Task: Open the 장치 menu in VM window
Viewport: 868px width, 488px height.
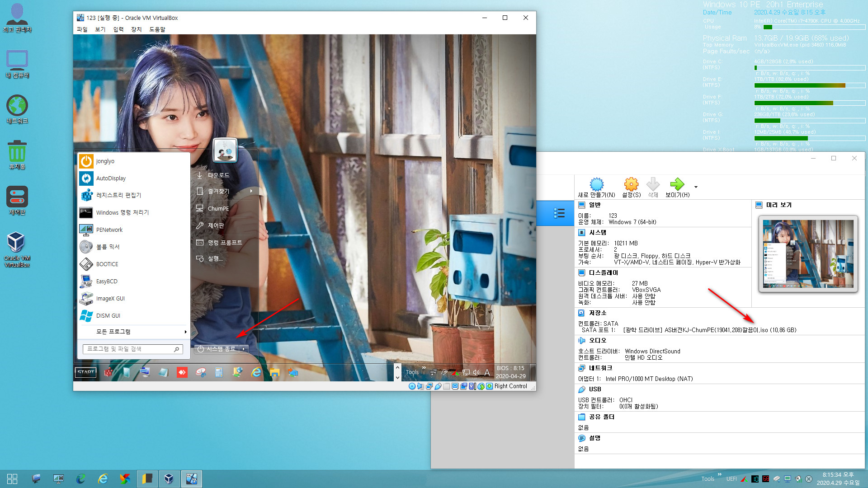Action: 136,29
